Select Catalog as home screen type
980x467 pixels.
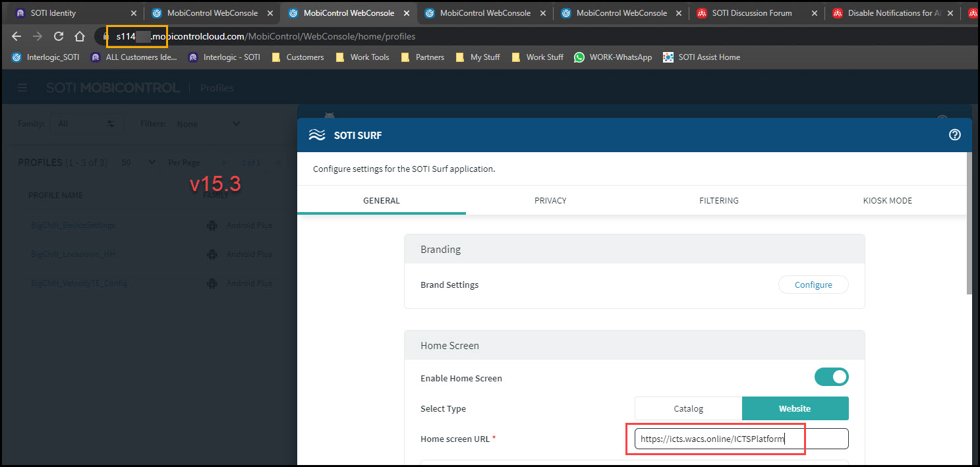click(x=688, y=408)
